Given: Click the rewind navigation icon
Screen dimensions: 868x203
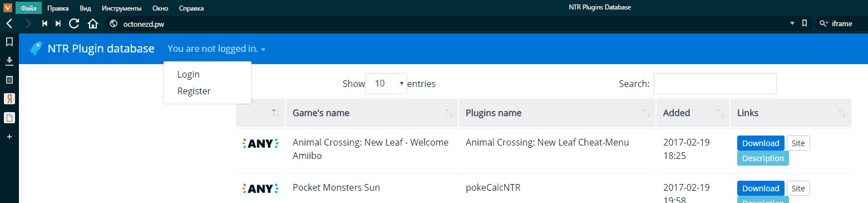Looking at the screenshot, I should 45,23.
